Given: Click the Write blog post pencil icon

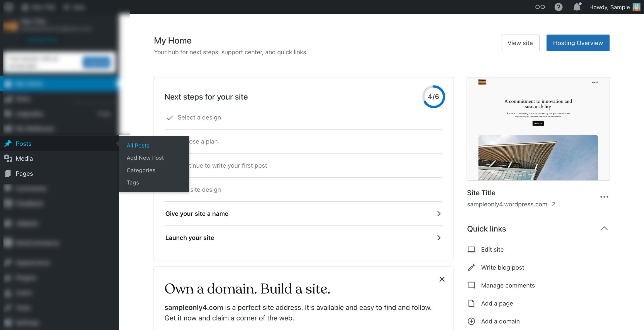Looking at the screenshot, I should pyautogui.click(x=471, y=267).
